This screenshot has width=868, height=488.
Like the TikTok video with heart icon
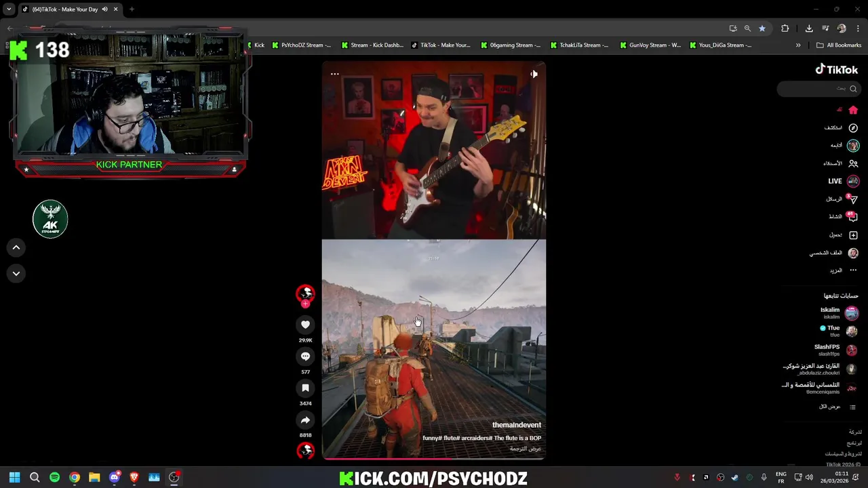pos(305,325)
